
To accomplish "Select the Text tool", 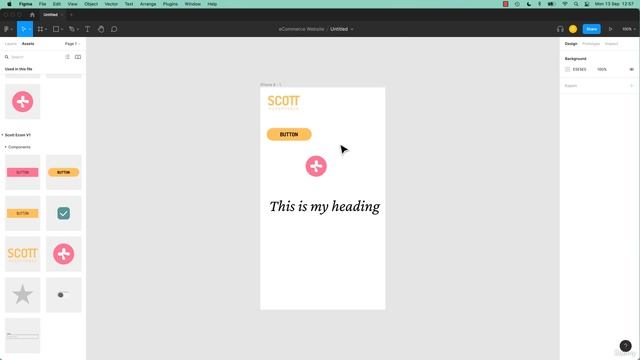I will (x=87, y=29).
